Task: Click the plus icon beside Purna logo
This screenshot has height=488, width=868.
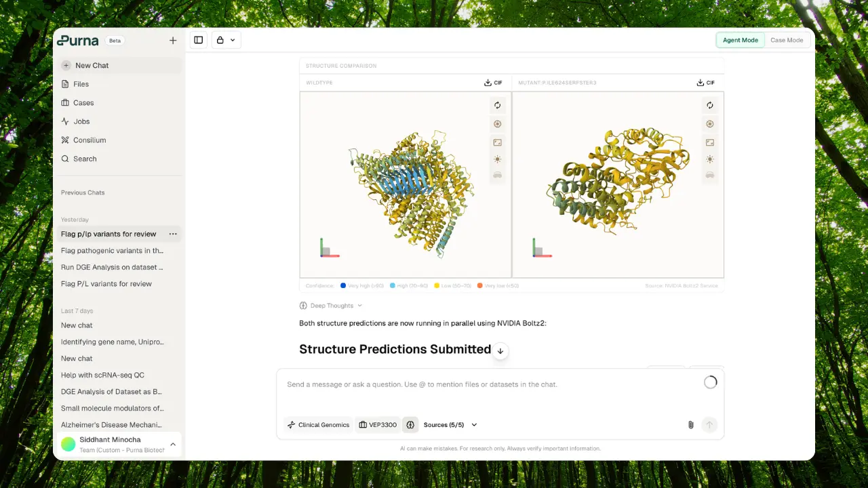Action: pyautogui.click(x=173, y=41)
